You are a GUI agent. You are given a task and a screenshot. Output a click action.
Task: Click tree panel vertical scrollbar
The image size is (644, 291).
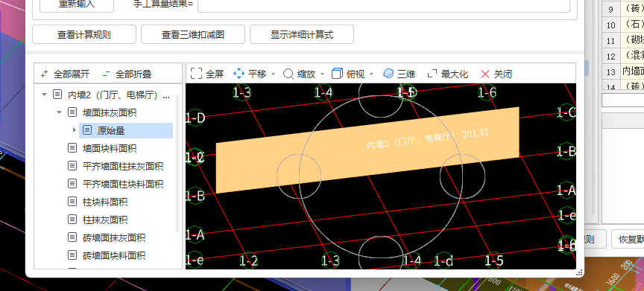(177, 163)
